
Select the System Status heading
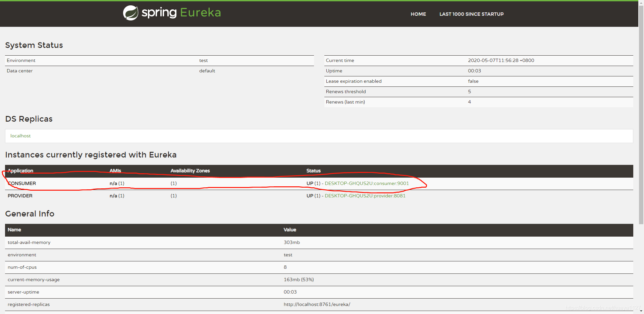pyautogui.click(x=34, y=45)
